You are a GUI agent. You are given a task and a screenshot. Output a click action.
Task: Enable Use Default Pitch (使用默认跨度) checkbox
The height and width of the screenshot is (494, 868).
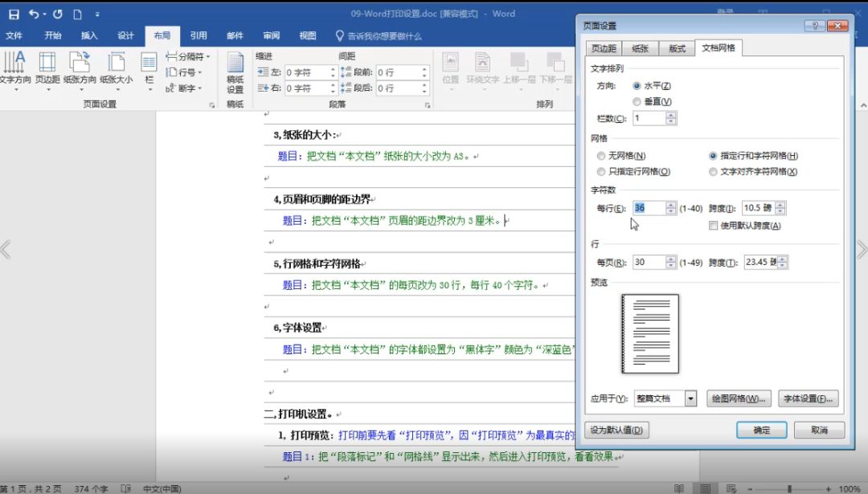[x=713, y=226]
